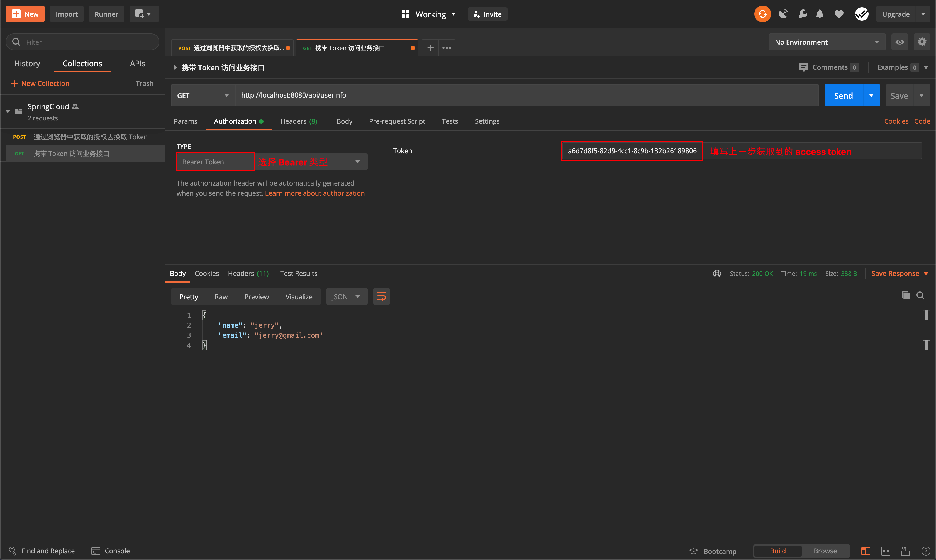The width and height of the screenshot is (936, 560).
Task: Search within the response body
Action: (920, 296)
